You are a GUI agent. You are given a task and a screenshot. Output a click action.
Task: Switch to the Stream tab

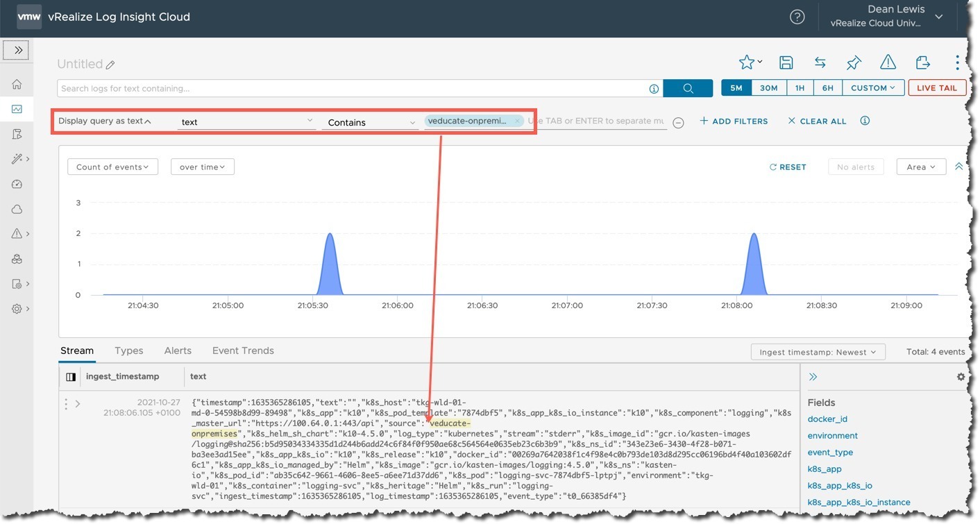pyautogui.click(x=77, y=350)
